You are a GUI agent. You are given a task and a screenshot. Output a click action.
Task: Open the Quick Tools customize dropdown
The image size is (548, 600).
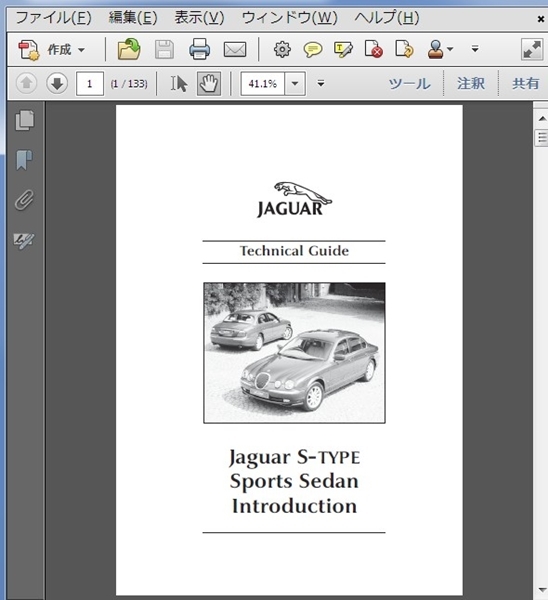point(475,49)
